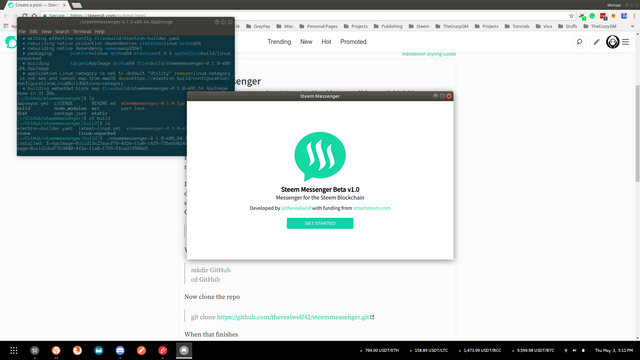Open the Edit menu in terminal window
This screenshot has height=360, width=640.
(x=33, y=31)
